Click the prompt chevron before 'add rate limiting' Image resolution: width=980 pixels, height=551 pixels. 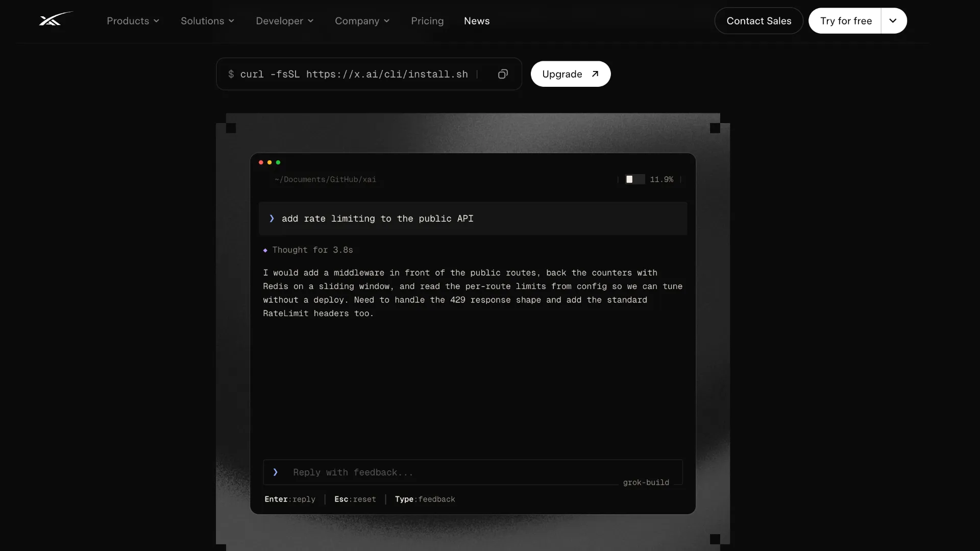tap(272, 219)
